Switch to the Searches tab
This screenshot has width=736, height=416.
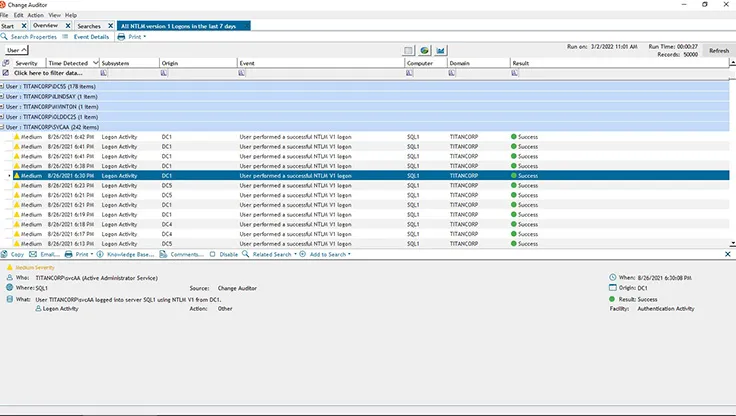[89, 26]
